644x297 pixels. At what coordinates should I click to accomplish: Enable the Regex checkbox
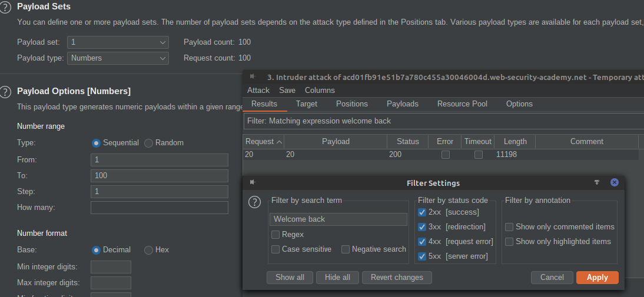[275, 235]
